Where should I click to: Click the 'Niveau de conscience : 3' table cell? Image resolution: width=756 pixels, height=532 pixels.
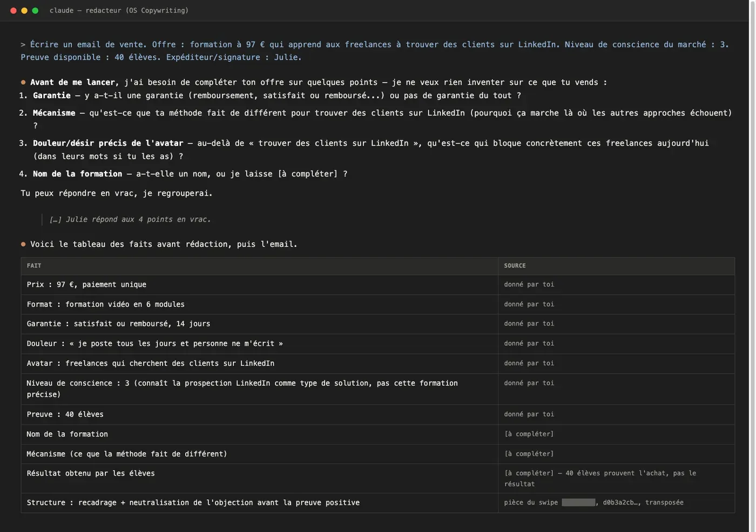259,389
